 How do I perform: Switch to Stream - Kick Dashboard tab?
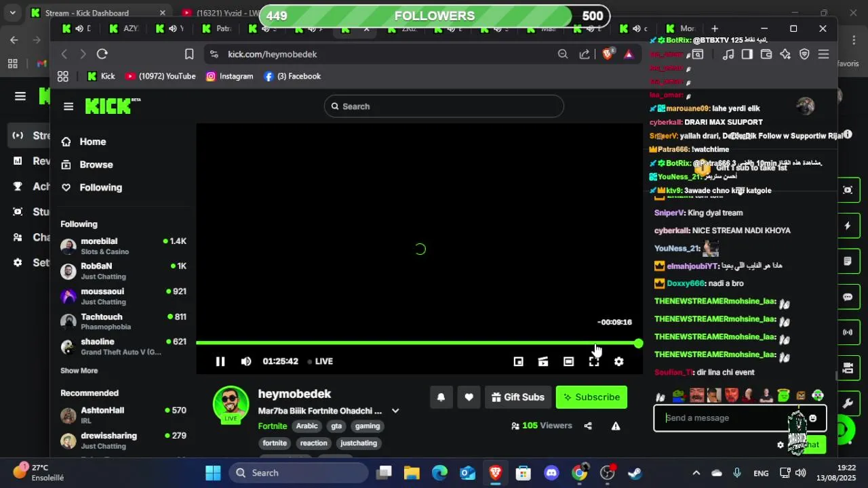98,13
